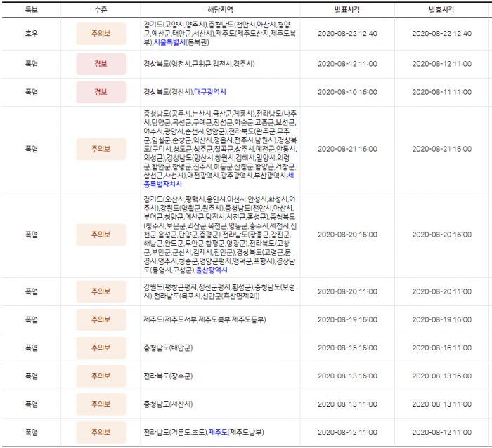This screenshot has width=492, height=448.
Task: Select region text starting 경기도(오산시
Action: [220, 235]
